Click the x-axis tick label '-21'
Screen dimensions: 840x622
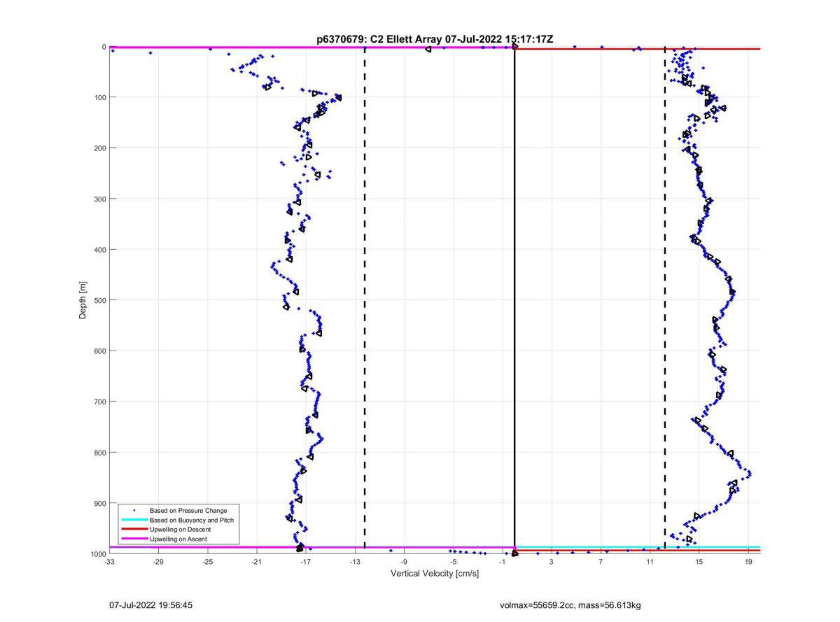pyautogui.click(x=257, y=562)
